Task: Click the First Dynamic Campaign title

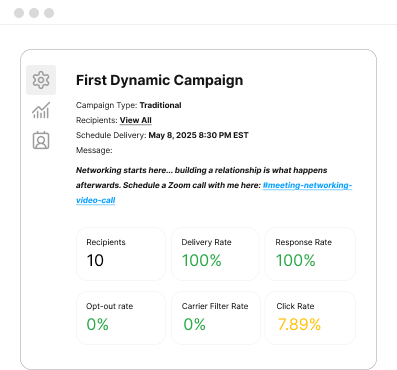Action: pos(160,80)
